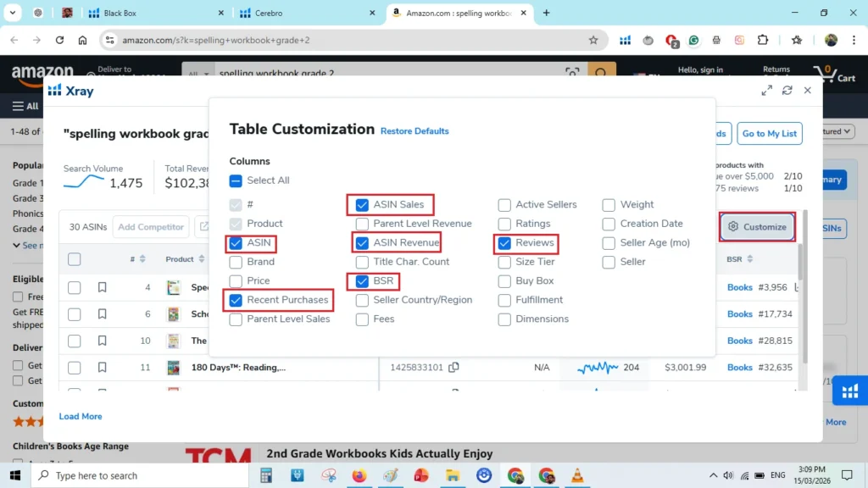Screen dimensions: 868x488
Task: Click the Restore Defaults link
Action: pos(415,130)
